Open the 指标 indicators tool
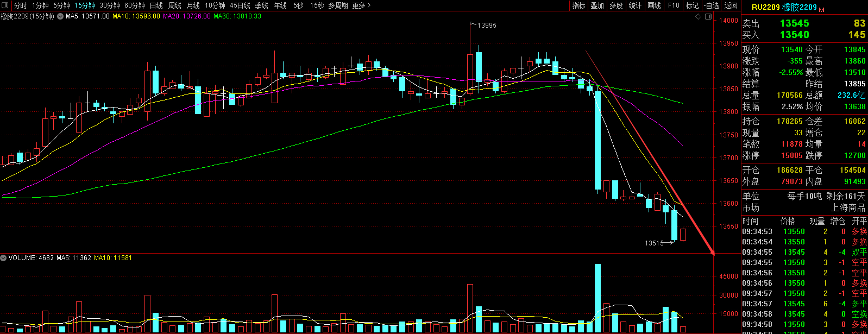This screenshot has height=334, width=868. (x=579, y=5)
